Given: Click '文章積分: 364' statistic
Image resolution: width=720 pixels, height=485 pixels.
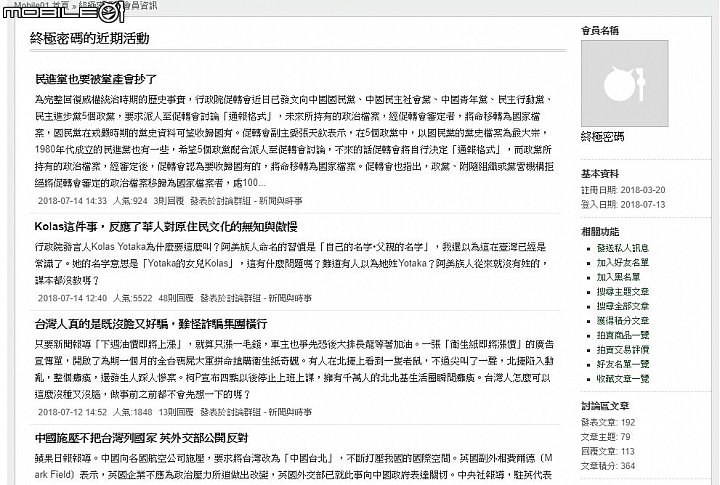Looking at the screenshot, I should [608, 466].
